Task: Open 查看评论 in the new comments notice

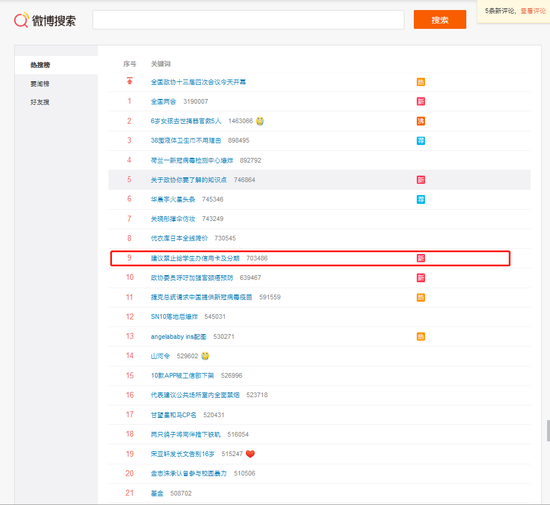Action: (533, 11)
